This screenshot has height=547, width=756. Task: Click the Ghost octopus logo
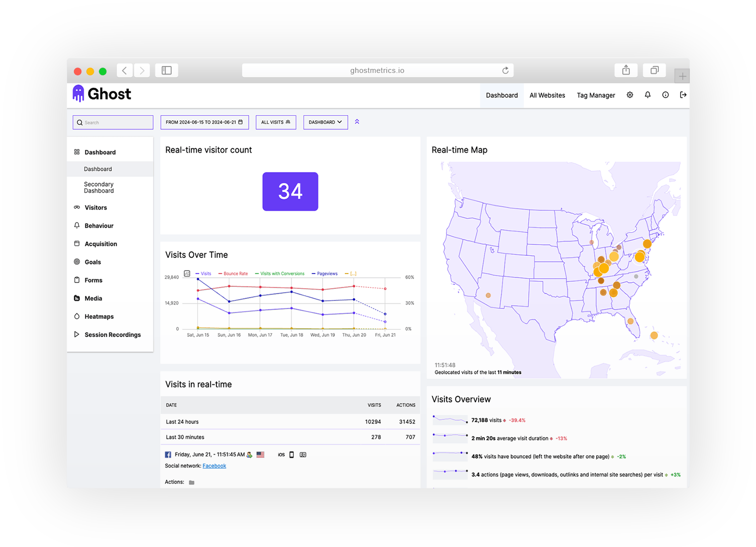79,93
